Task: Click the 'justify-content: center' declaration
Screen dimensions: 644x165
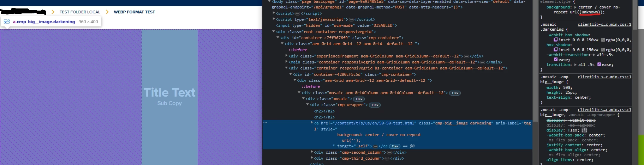Action: 574,145
